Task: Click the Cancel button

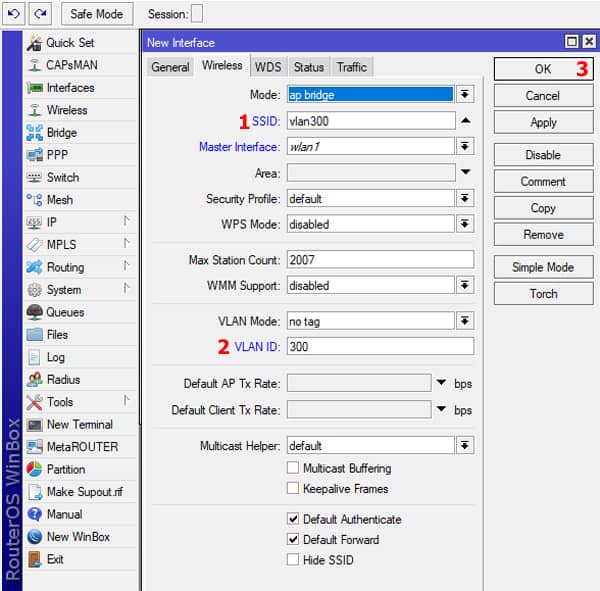Action: (543, 95)
